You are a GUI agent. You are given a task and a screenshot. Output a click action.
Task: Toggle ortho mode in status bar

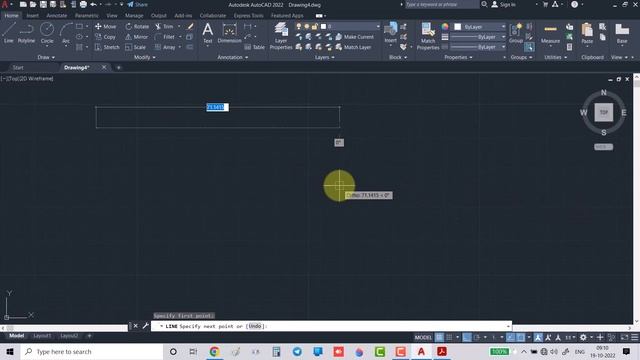(x=467, y=337)
